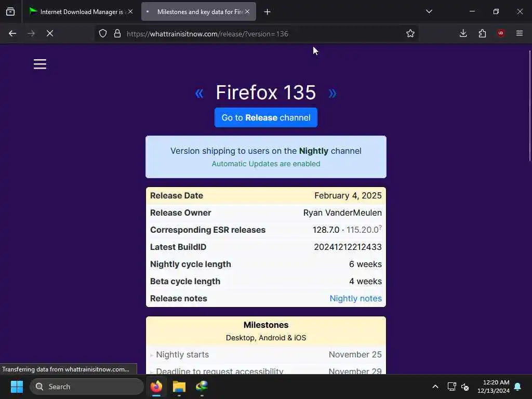Go to the next Firefox version arrow

point(332,93)
